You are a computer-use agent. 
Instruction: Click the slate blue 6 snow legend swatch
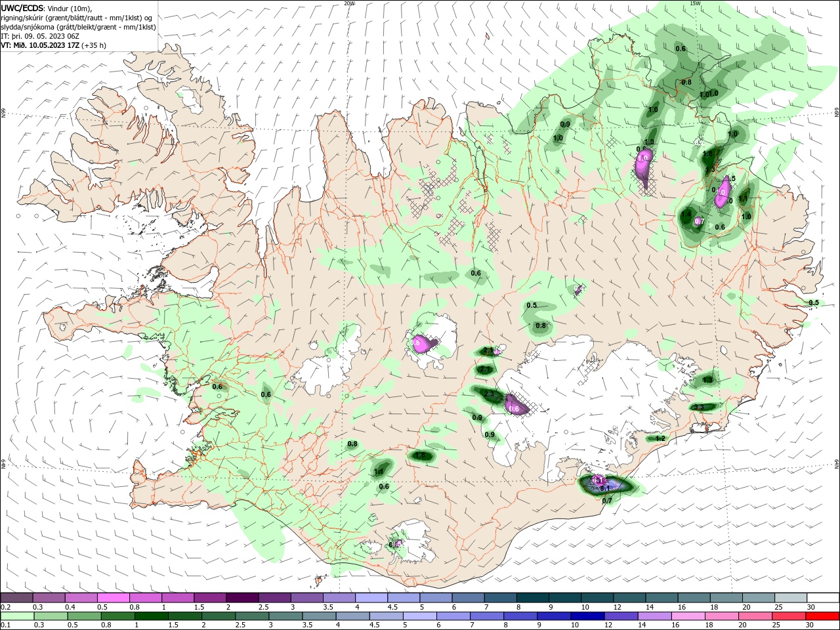[467, 598]
